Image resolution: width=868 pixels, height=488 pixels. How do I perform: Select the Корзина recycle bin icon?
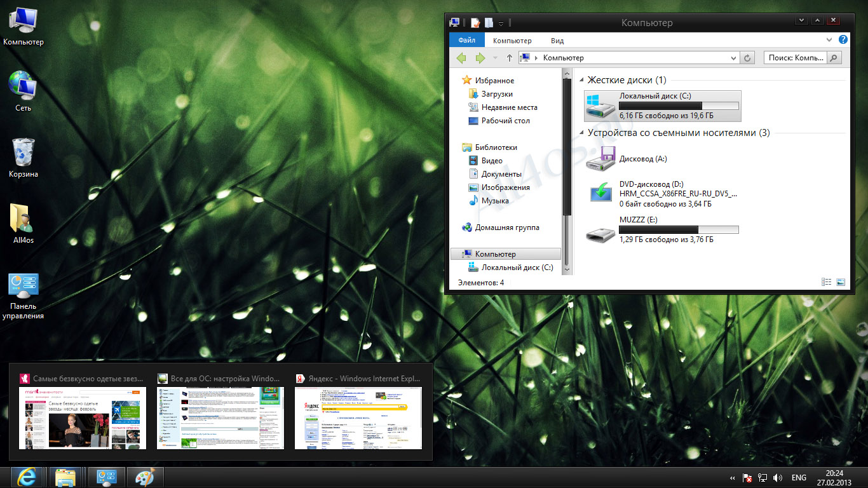pos(24,158)
